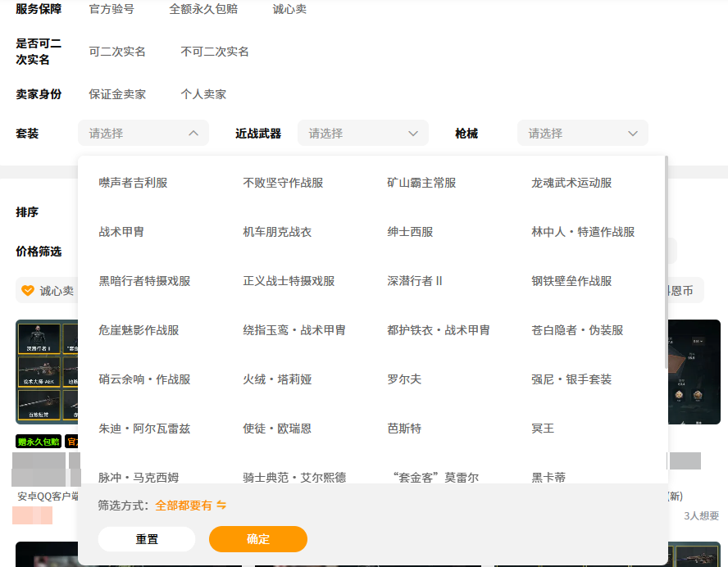Choose 冥王 in the dropdown list
Viewport: 728px width, 567px height.
(x=543, y=429)
